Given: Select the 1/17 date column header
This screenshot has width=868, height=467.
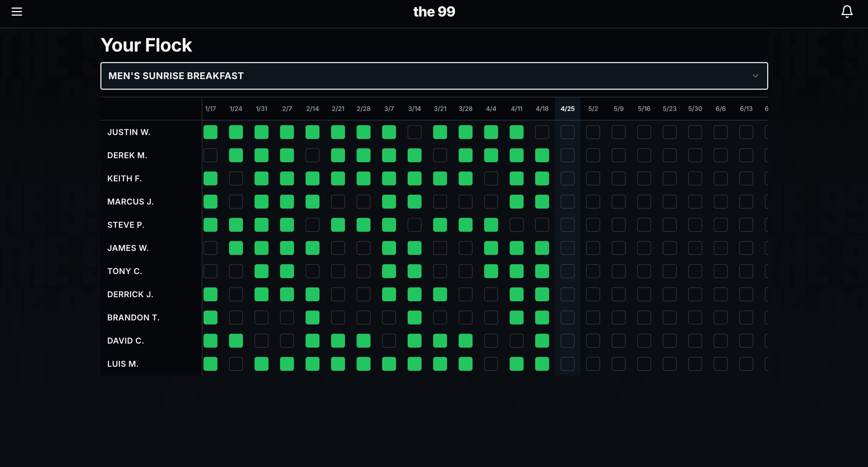Looking at the screenshot, I should [210, 108].
